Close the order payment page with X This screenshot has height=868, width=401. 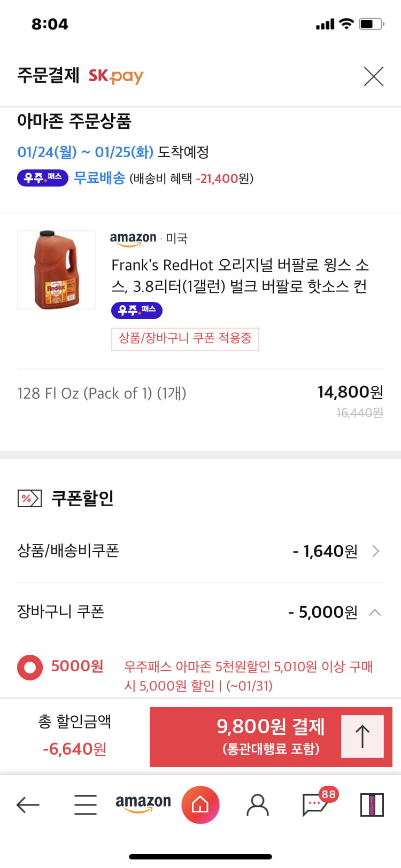click(374, 76)
